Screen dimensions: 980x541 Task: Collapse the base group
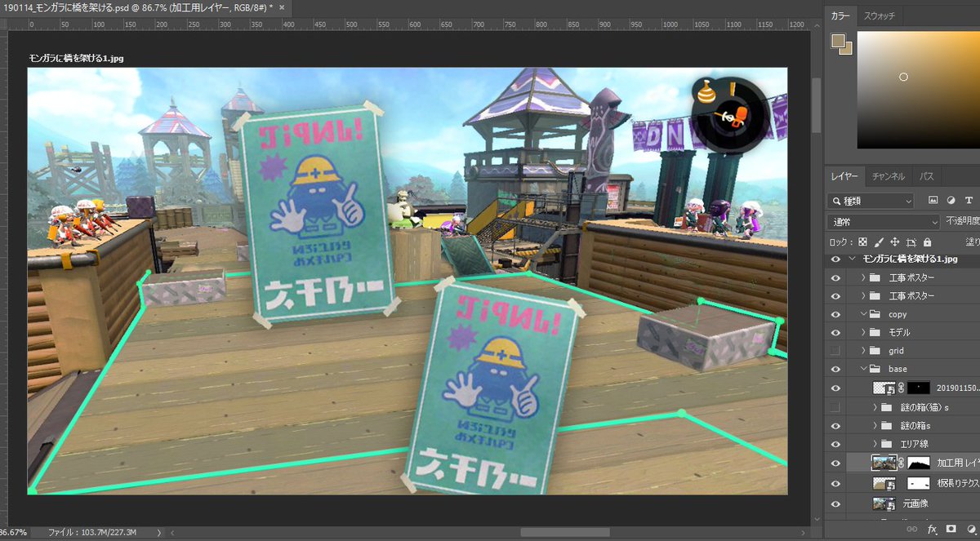click(863, 369)
